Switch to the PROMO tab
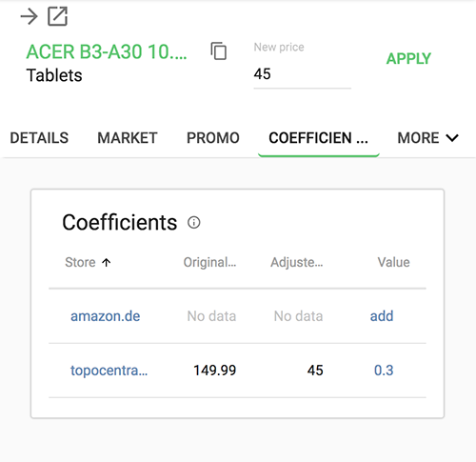The height and width of the screenshot is (462, 476). 213,138
